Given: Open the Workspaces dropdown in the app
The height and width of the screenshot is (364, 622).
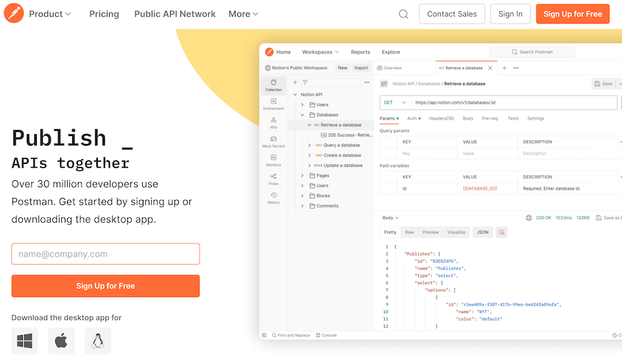Looking at the screenshot, I should coord(320,52).
